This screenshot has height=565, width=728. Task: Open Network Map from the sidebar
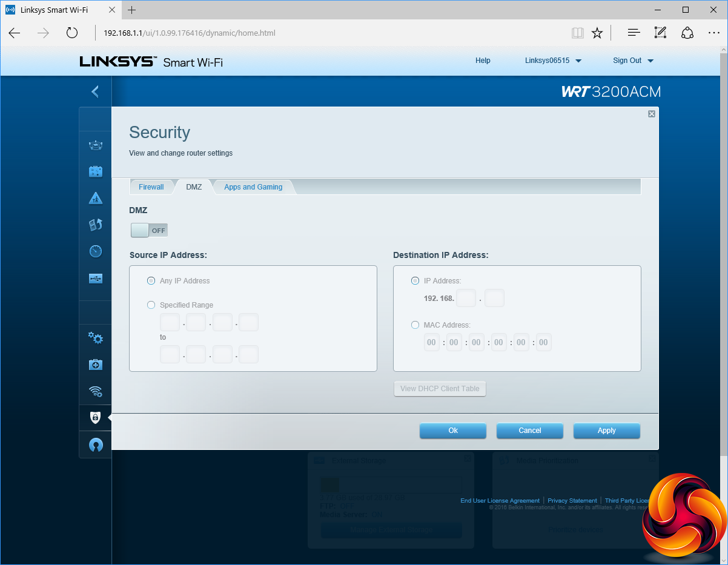(96, 145)
